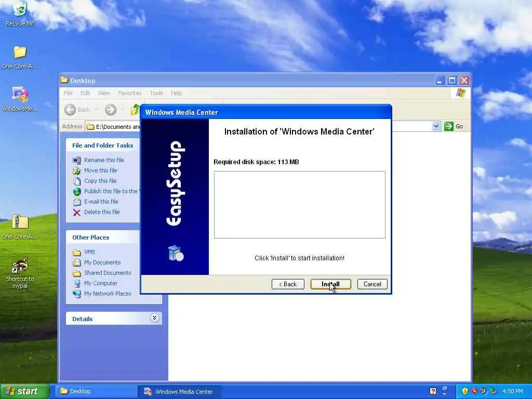Select the Shortcut to mypal desktop icon
This screenshot has width=532, height=399.
pos(20,273)
